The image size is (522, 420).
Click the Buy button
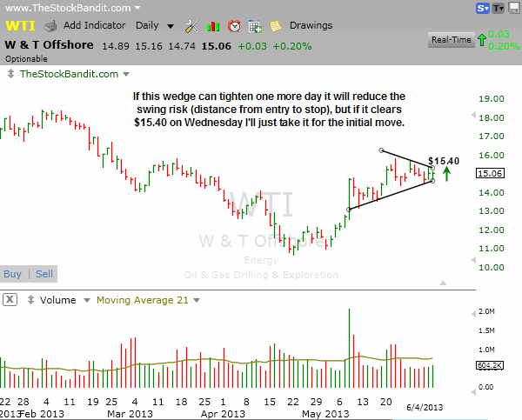(13, 274)
